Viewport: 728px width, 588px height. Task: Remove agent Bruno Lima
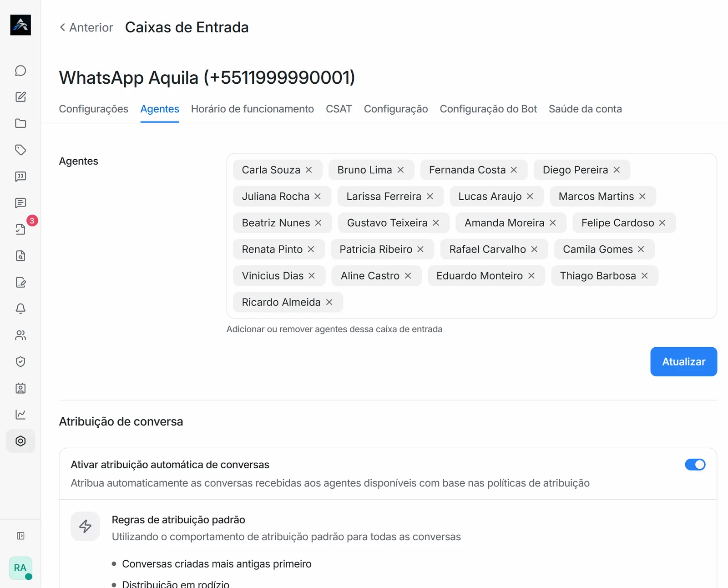(x=400, y=170)
